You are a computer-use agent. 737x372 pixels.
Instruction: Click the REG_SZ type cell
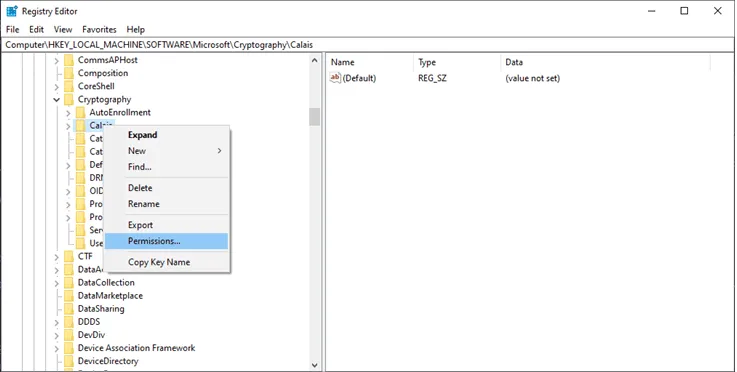coord(432,79)
